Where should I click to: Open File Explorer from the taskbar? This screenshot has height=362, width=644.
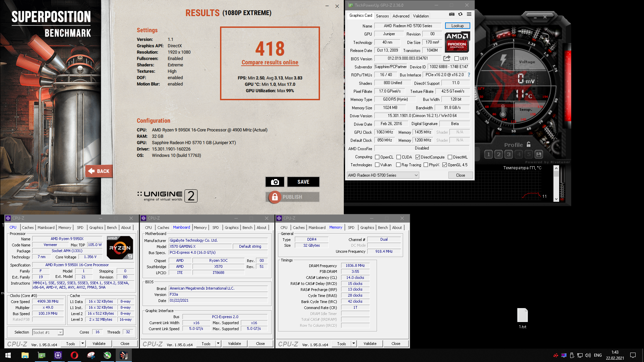[25, 355]
